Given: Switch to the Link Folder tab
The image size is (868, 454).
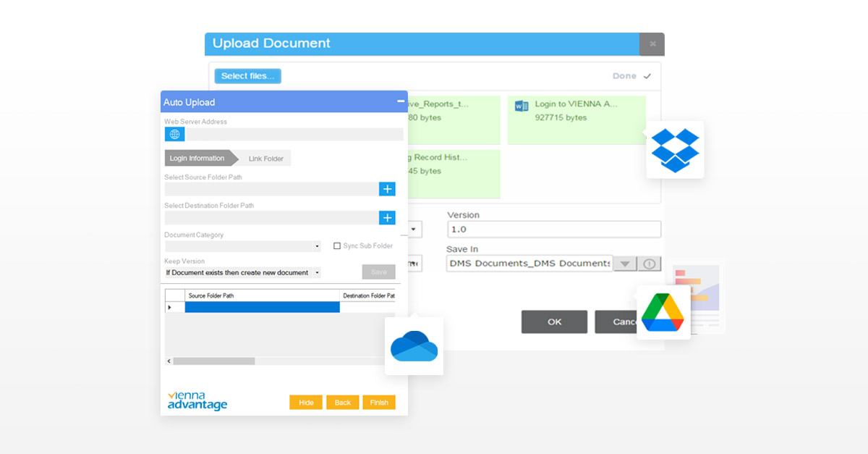Looking at the screenshot, I should [265, 159].
